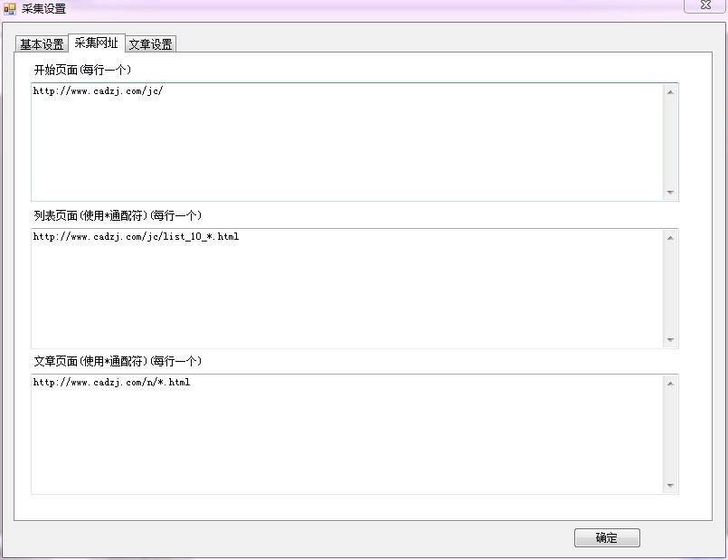Click the 文章页面 scrollbar track middle
728x560 pixels.
pos(670,434)
